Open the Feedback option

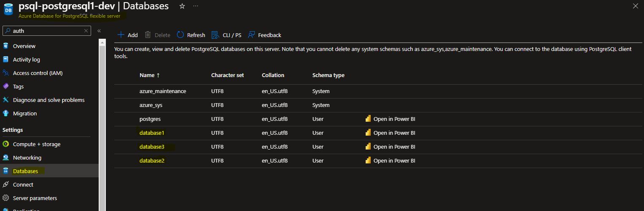point(264,35)
